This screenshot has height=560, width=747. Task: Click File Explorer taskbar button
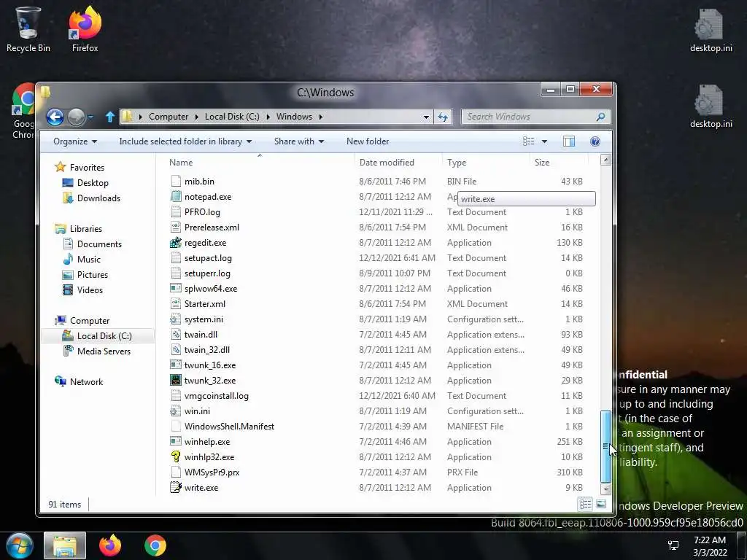coord(65,545)
